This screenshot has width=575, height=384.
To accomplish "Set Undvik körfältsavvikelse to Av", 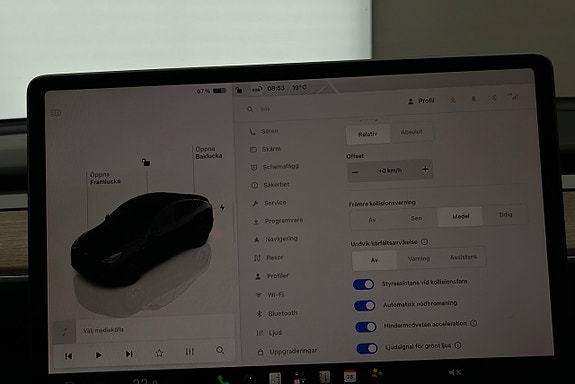I will pos(374,260).
